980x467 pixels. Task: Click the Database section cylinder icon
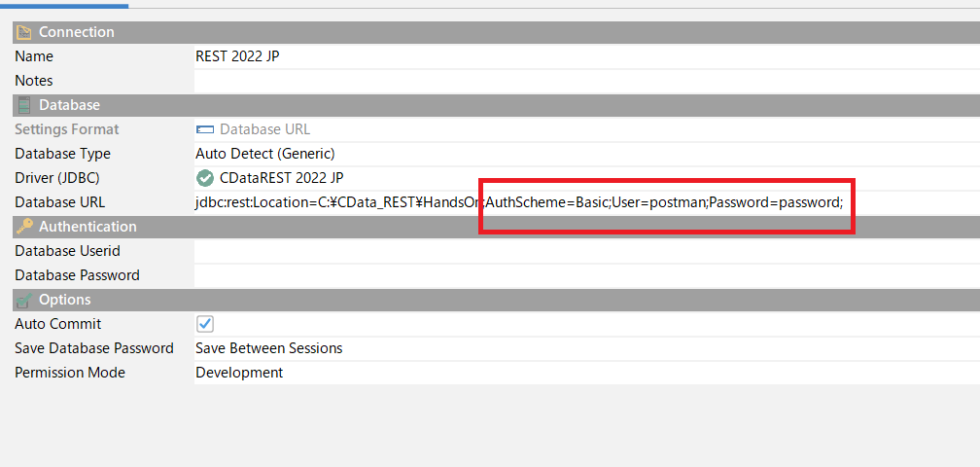click(24, 105)
